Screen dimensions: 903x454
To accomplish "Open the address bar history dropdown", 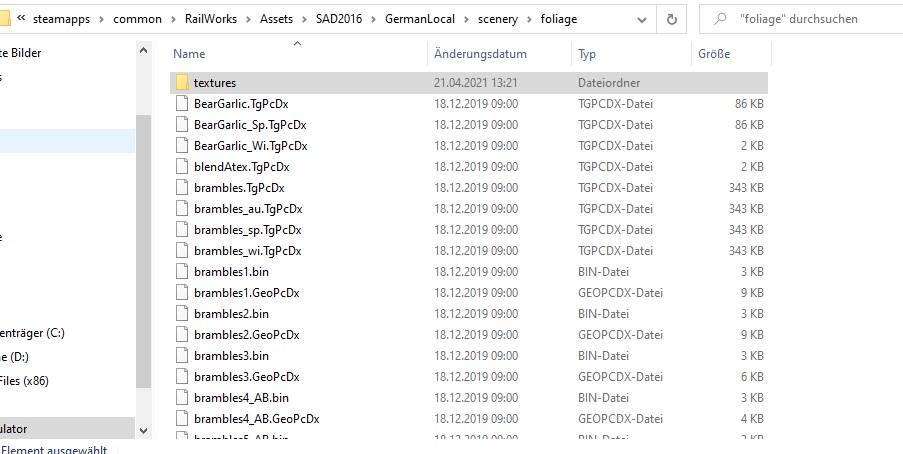I will click(643, 19).
